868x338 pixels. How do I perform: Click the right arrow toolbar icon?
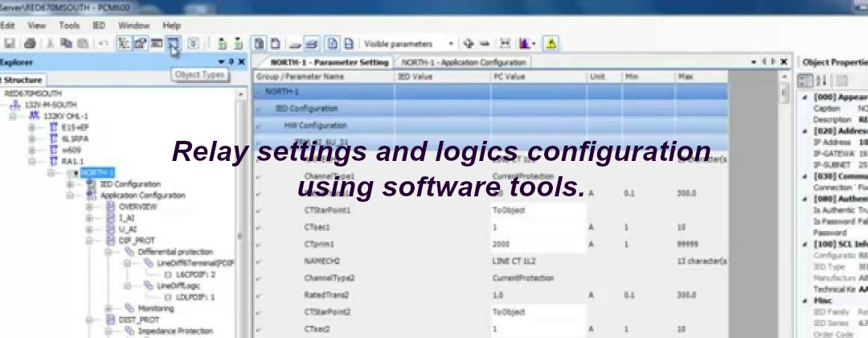[x=485, y=43]
